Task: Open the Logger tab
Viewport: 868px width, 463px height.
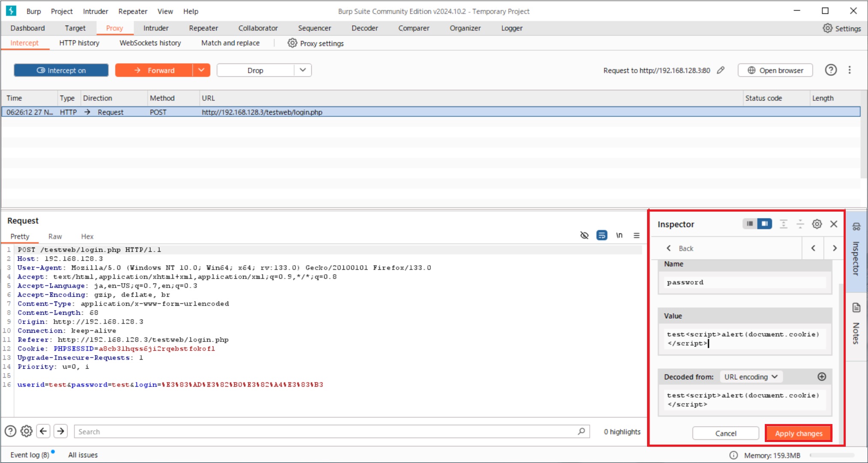Action: (512, 28)
